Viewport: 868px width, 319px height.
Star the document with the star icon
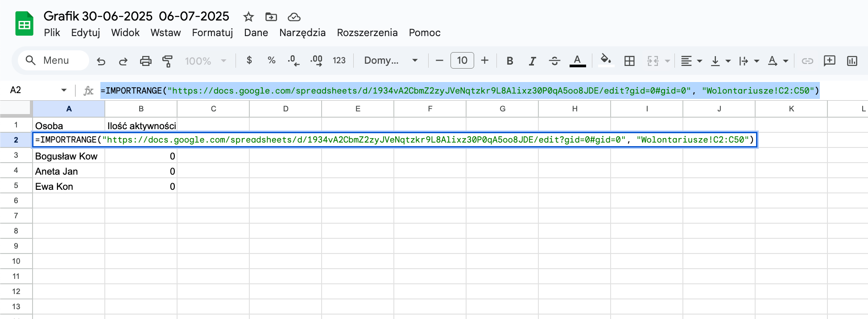click(x=248, y=17)
